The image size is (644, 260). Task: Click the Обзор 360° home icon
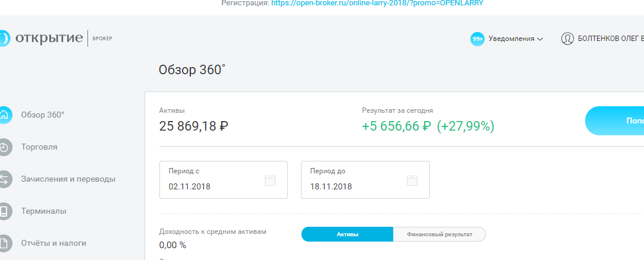coord(5,115)
